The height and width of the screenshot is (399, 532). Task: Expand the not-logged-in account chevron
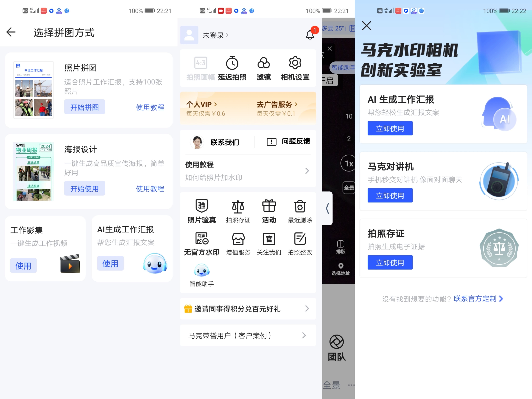[227, 35]
